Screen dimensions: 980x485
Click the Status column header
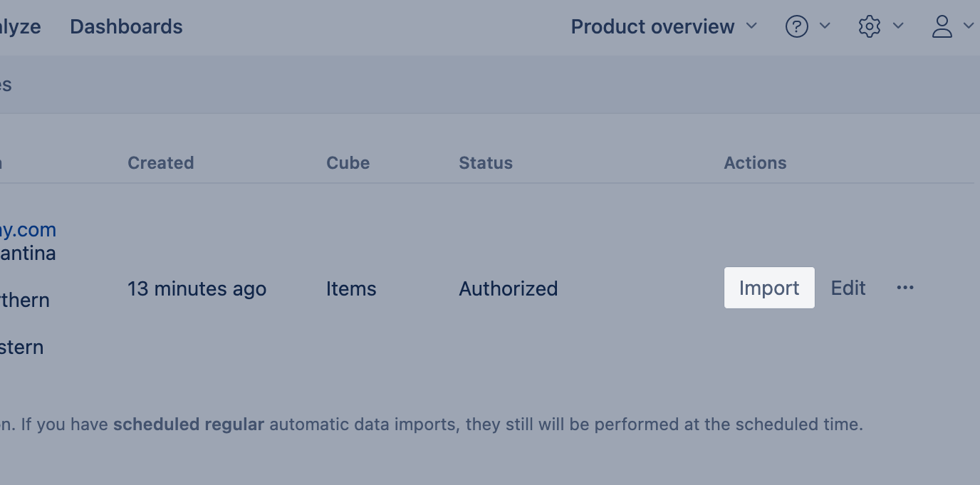click(485, 163)
